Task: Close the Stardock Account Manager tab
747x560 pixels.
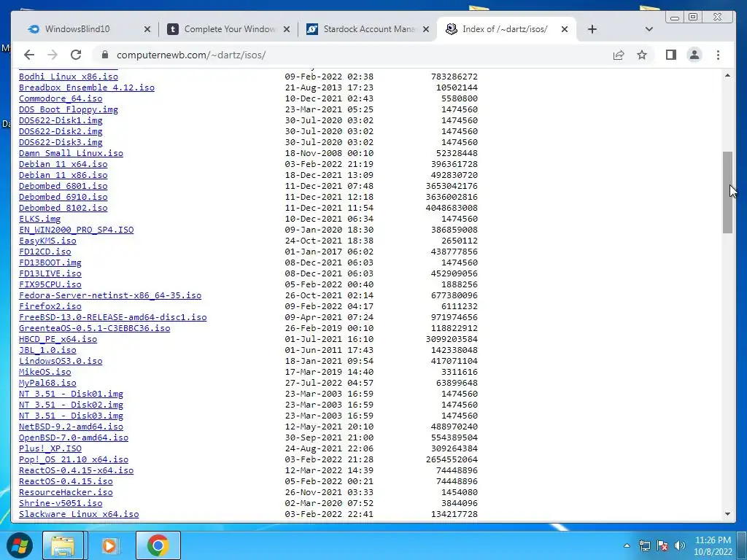Action: pos(426,29)
